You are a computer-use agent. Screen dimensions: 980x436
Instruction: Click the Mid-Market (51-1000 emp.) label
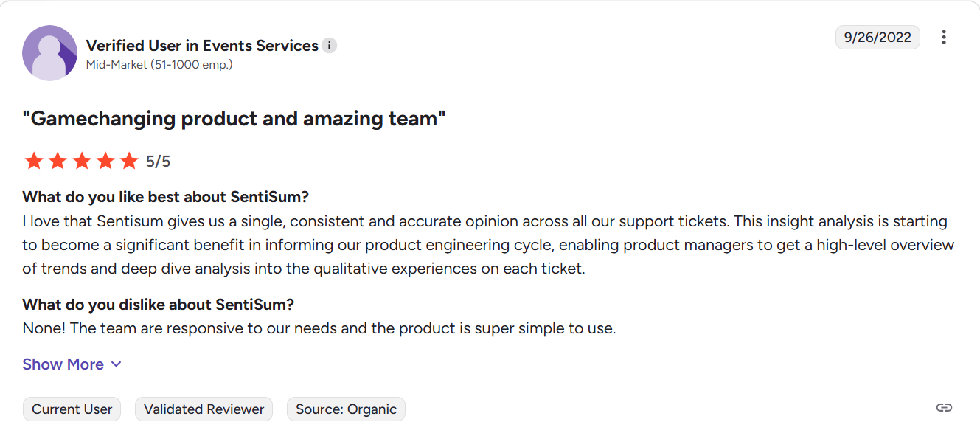point(159,65)
